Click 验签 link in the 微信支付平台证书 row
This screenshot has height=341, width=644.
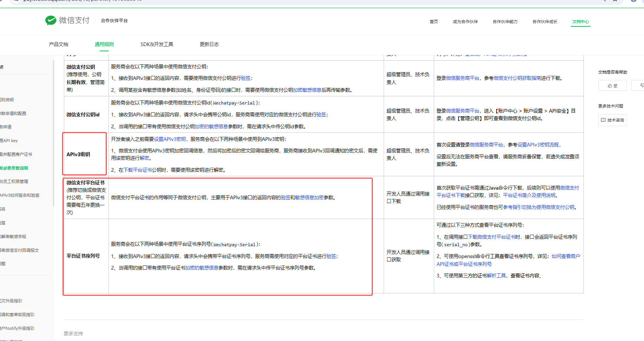(x=285, y=197)
